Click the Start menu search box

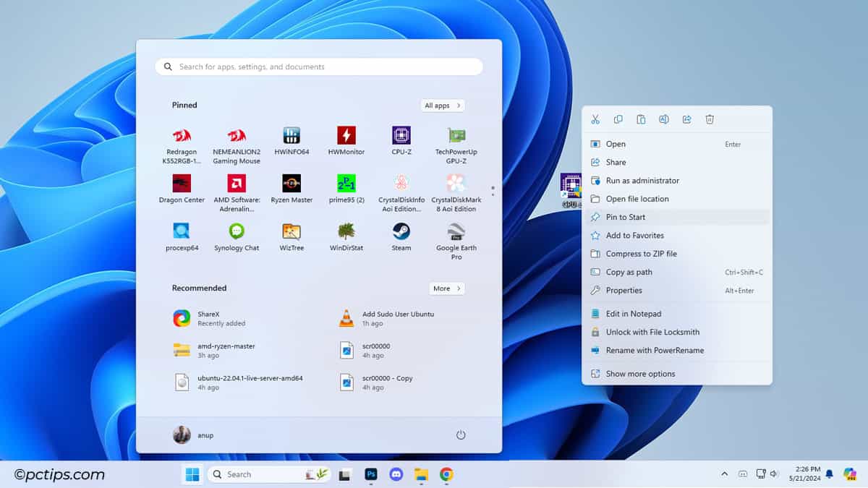pos(319,67)
